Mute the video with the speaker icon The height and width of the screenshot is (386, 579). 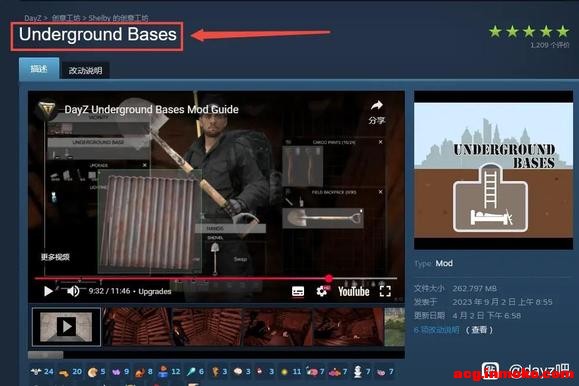click(x=73, y=291)
